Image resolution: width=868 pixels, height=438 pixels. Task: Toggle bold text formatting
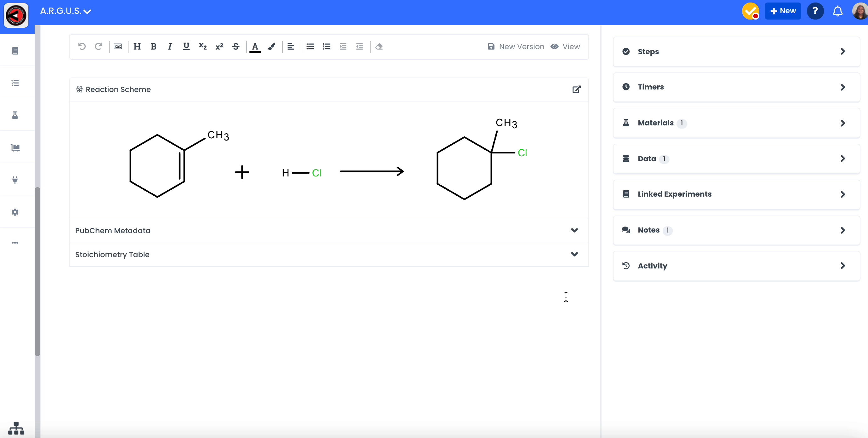point(153,47)
